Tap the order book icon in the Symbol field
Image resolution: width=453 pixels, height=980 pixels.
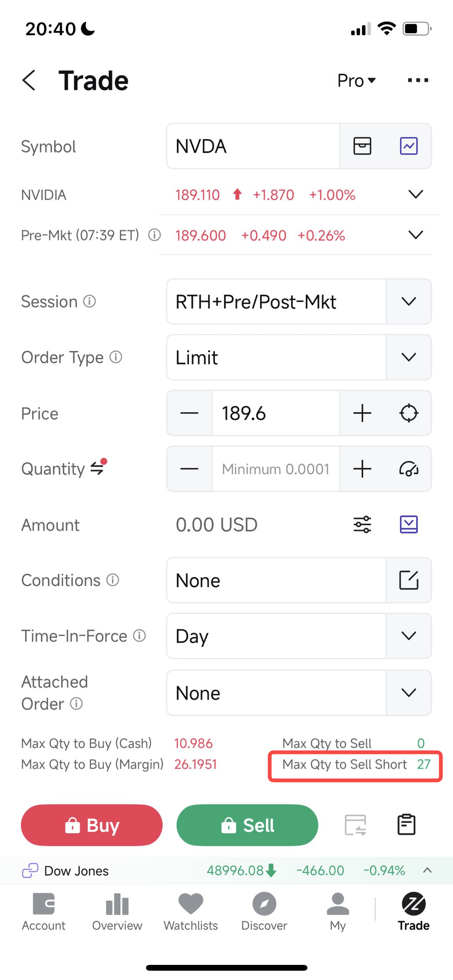tap(362, 146)
